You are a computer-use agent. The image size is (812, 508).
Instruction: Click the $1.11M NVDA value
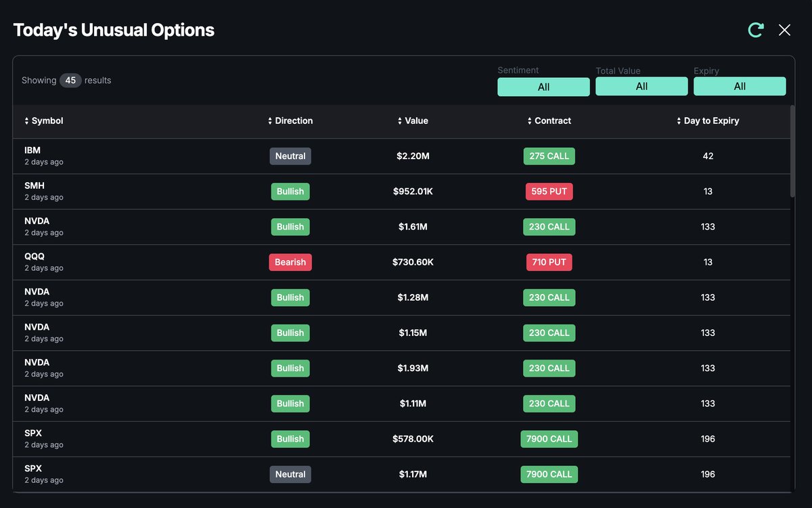(x=413, y=403)
